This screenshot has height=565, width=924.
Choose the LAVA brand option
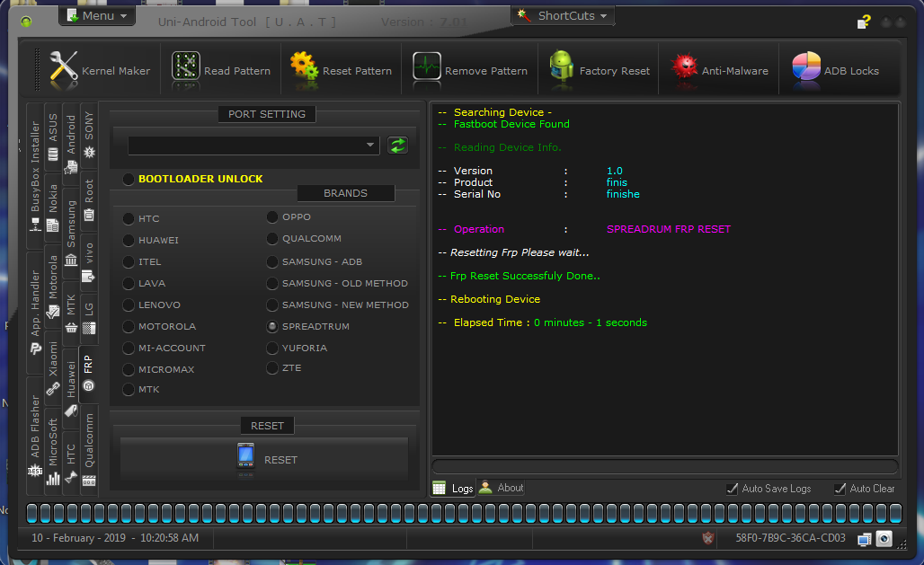(x=145, y=283)
